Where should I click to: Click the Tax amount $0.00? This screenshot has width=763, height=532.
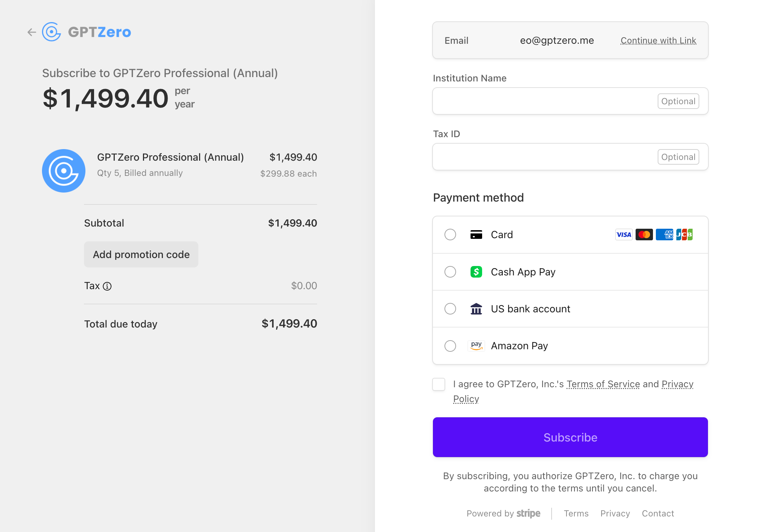tap(304, 286)
